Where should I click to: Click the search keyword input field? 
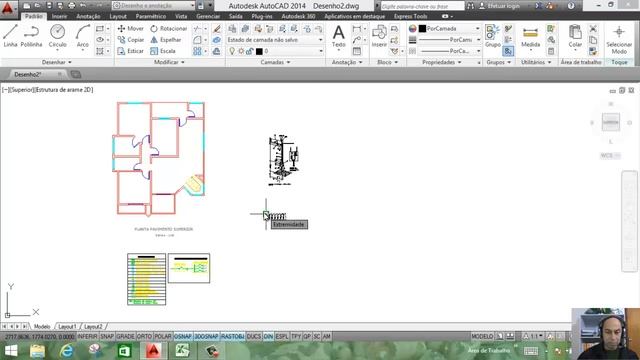click(422, 6)
